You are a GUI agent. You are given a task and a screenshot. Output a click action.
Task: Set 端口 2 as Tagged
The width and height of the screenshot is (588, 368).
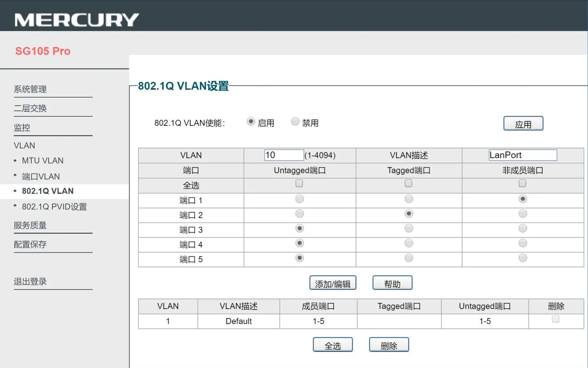(409, 214)
